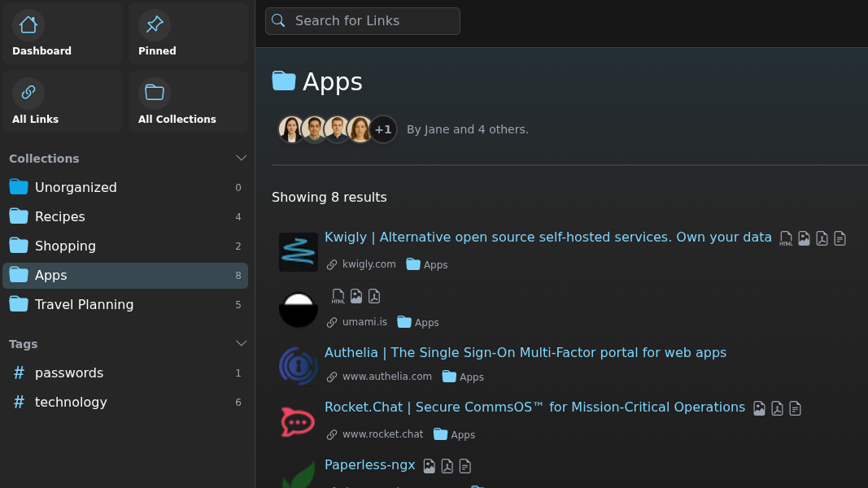Filter by the passwords tag
Viewport: 868px width, 488px height.
coord(125,373)
